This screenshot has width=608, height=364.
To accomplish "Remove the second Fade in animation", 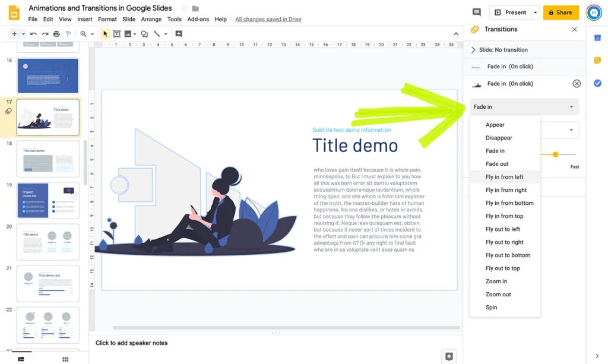I will 577,84.
